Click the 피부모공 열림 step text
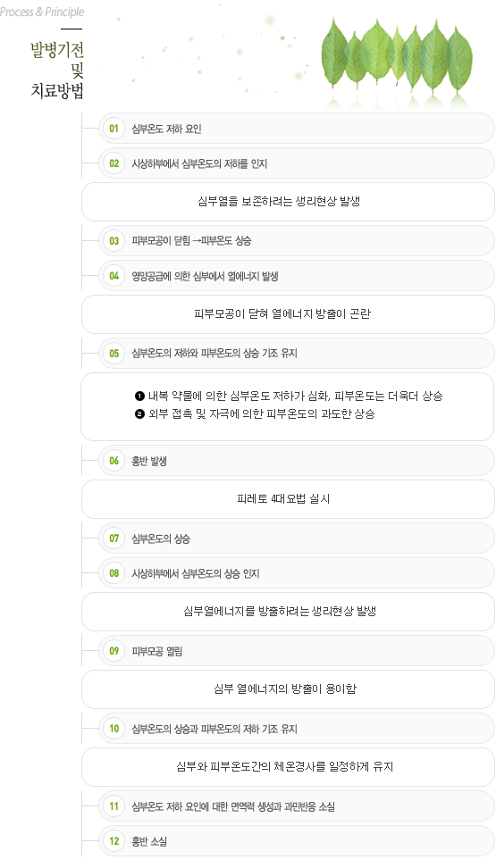This screenshot has height=868, width=496. click(156, 652)
